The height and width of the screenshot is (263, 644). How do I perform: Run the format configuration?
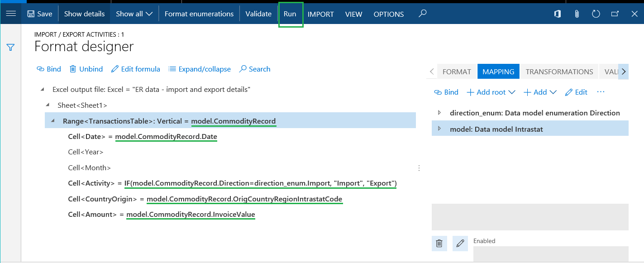pos(290,14)
